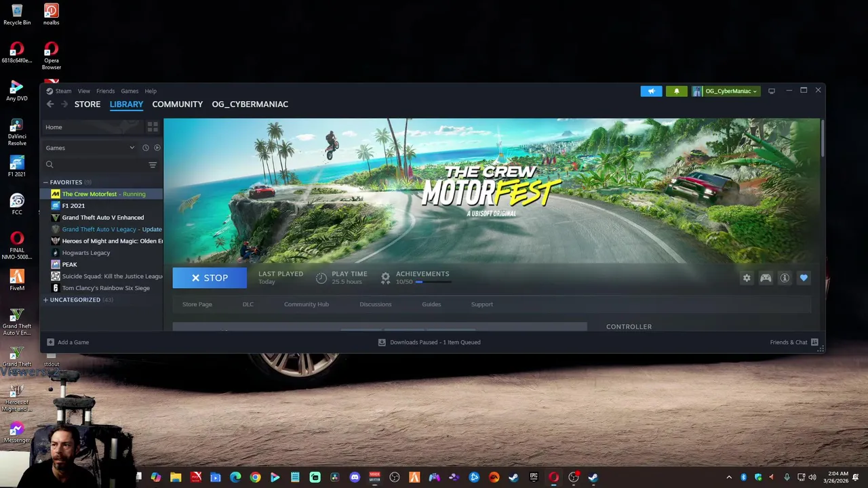This screenshot has height=488, width=868.
Task: Toggle ready-to-play filter icon in sidebar
Action: tap(157, 148)
